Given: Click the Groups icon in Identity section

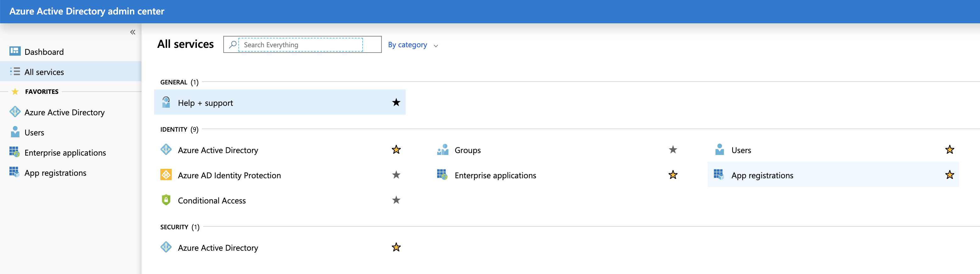Looking at the screenshot, I should 443,150.
